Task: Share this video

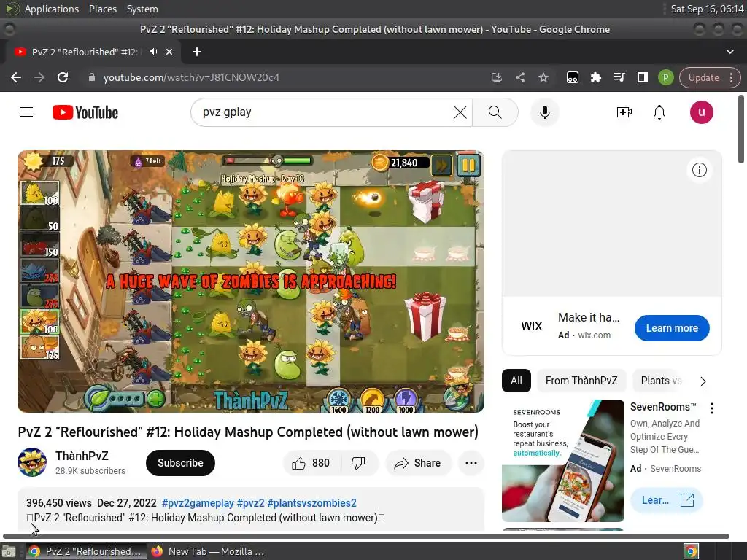Action: (x=418, y=463)
